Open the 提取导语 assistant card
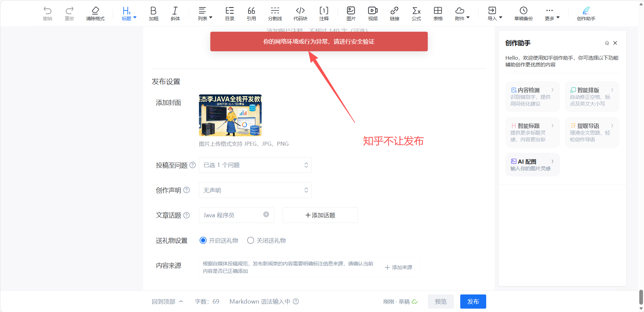644x312 pixels. [592, 132]
